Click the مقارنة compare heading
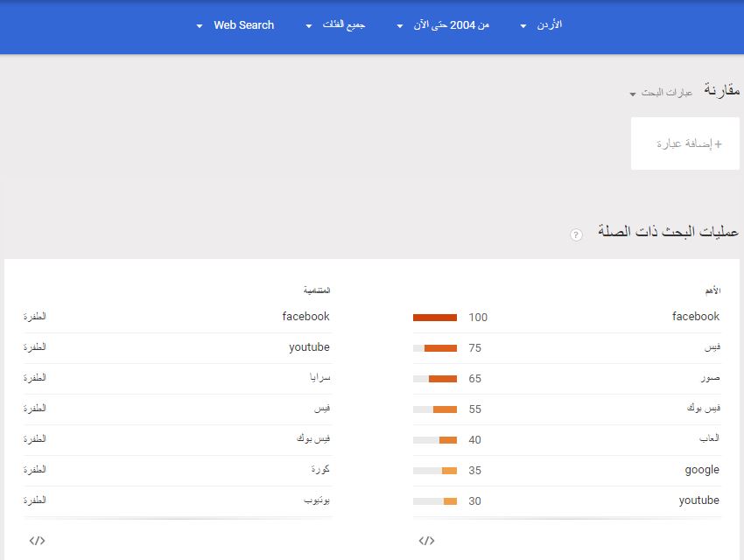Image resolution: width=744 pixels, height=560 pixels. point(722,89)
